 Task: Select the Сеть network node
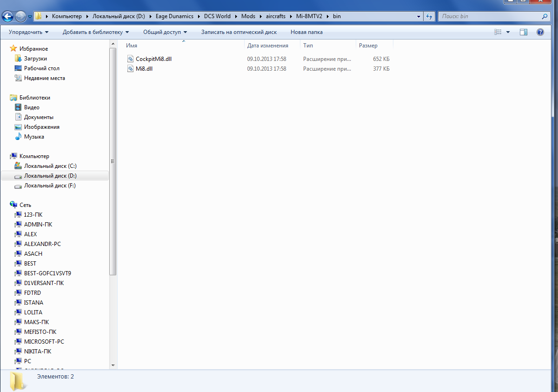click(x=25, y=205)
